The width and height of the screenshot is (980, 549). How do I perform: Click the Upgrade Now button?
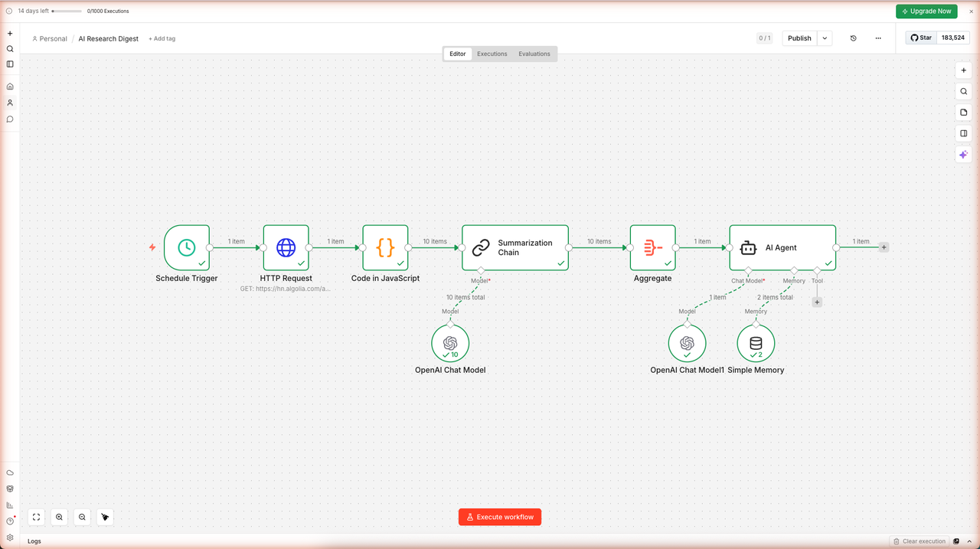point(926,11)
